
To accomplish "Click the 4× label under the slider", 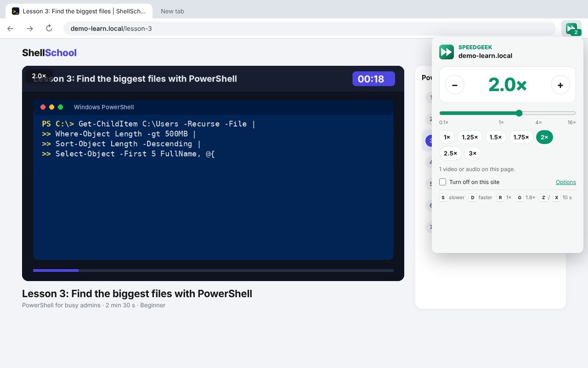I will 538,122.
